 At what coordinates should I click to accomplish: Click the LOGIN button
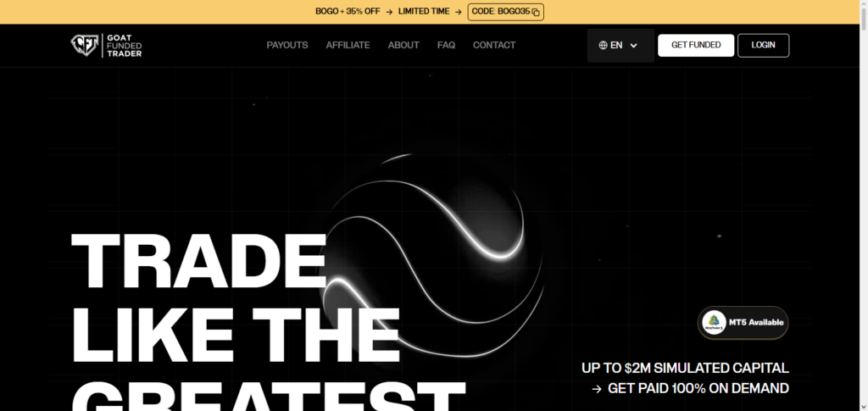(763, 46)
